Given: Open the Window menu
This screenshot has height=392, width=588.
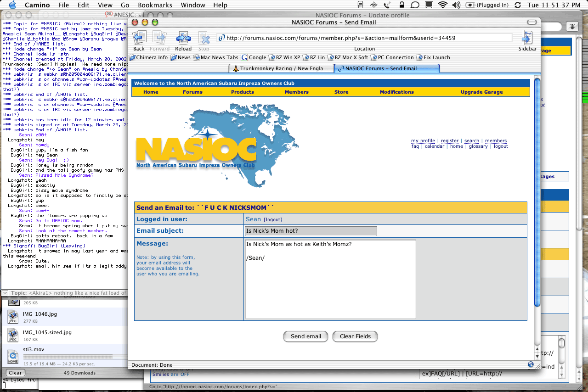Looking at the screenshot, I should click(x=193, y=5).
